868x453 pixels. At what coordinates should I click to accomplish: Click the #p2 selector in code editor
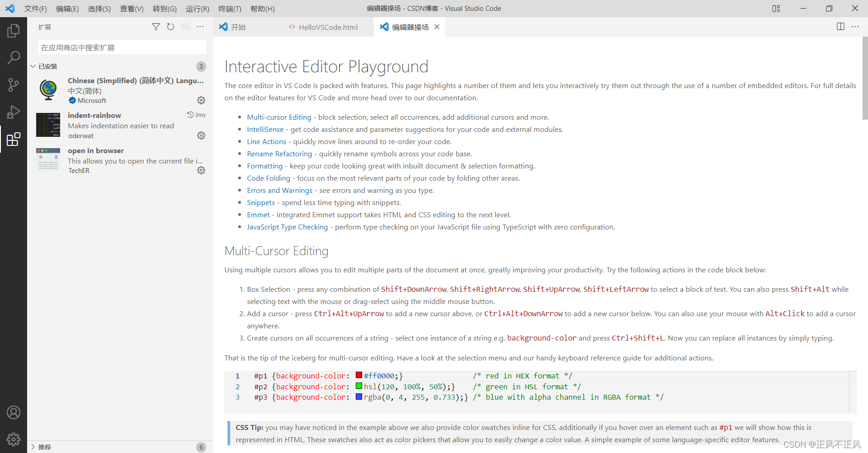(x=261, y=387)
